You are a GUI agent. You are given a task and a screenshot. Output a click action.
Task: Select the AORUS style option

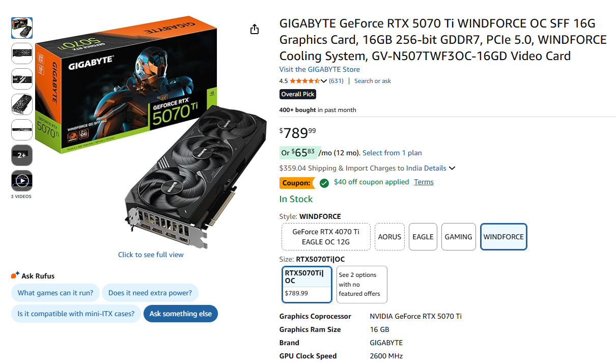(389, 236)
